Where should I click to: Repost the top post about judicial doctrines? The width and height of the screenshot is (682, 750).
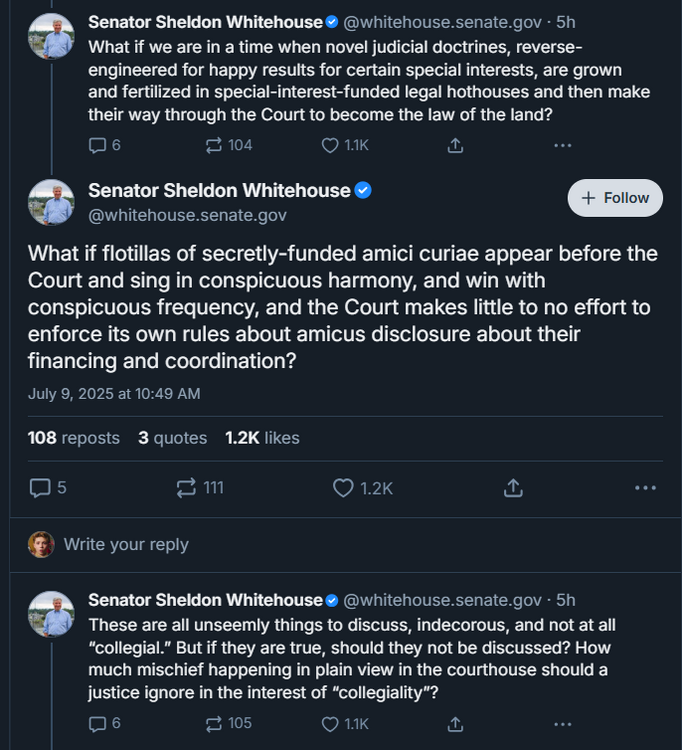pos(214,145)
